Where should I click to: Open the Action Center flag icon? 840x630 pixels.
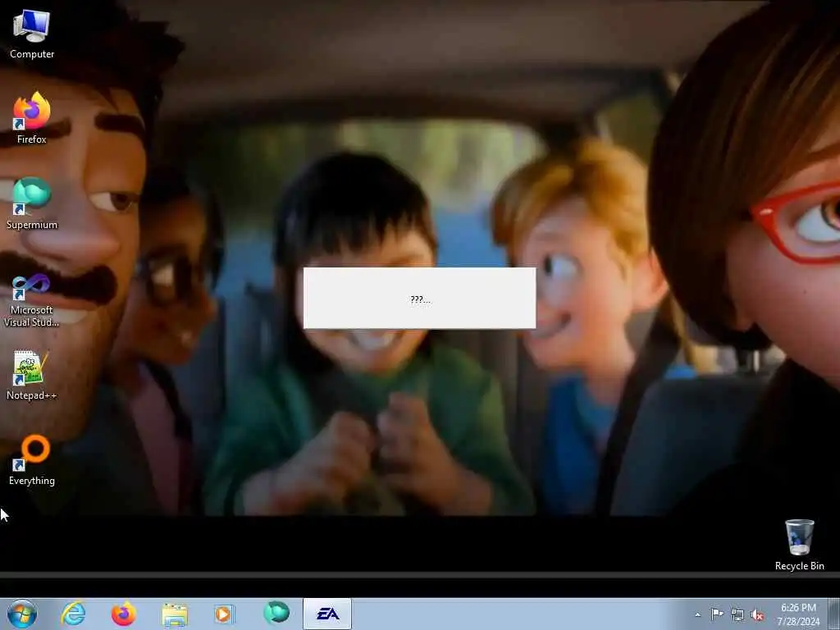717,614
